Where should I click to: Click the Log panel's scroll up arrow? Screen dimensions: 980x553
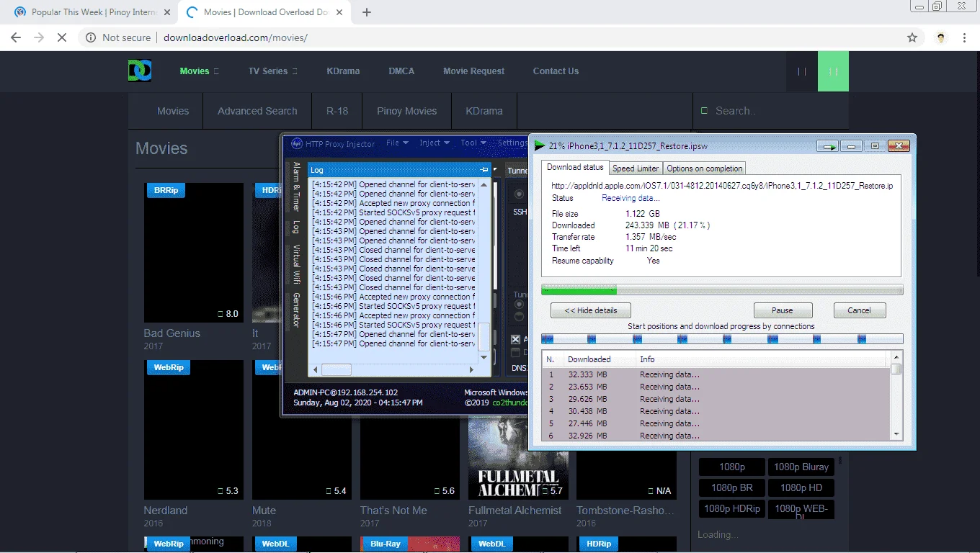tap(484, 184)
